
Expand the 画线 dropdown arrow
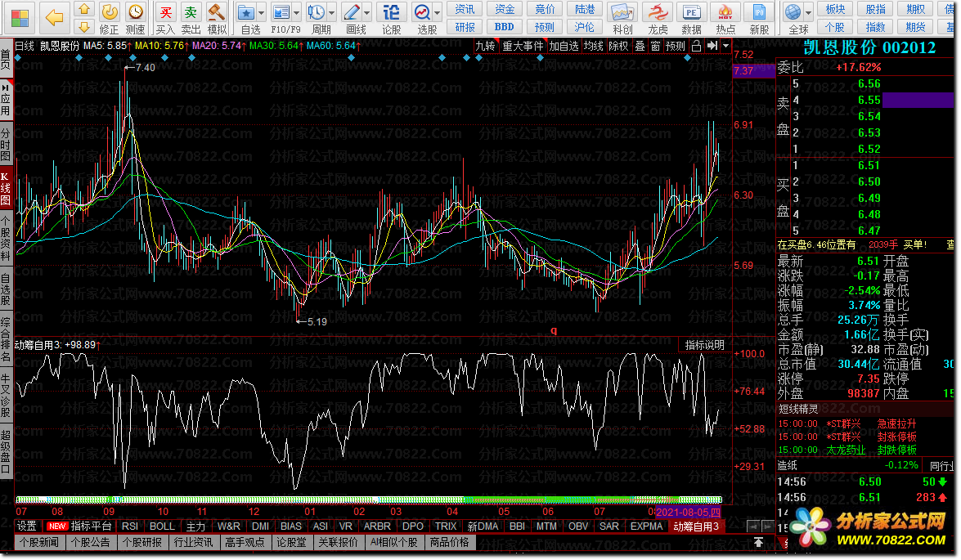tap(367, 13)
